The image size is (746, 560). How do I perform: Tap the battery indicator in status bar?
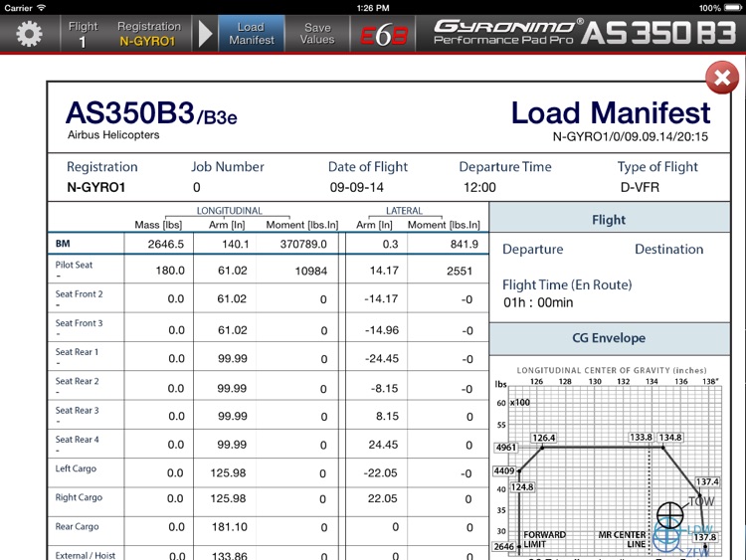coord(732,8)
